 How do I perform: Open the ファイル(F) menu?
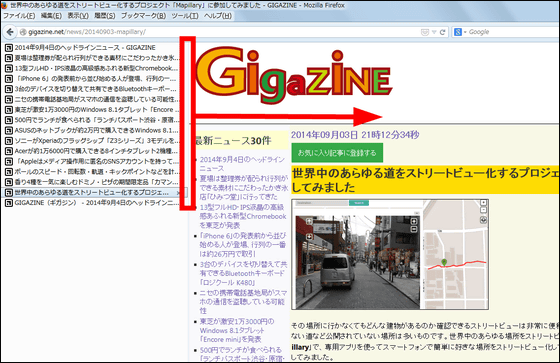pos(19,16)
